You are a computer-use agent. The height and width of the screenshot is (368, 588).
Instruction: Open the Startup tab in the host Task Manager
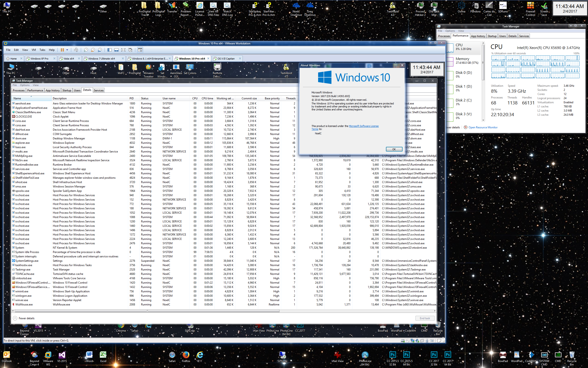click(492, 36)
